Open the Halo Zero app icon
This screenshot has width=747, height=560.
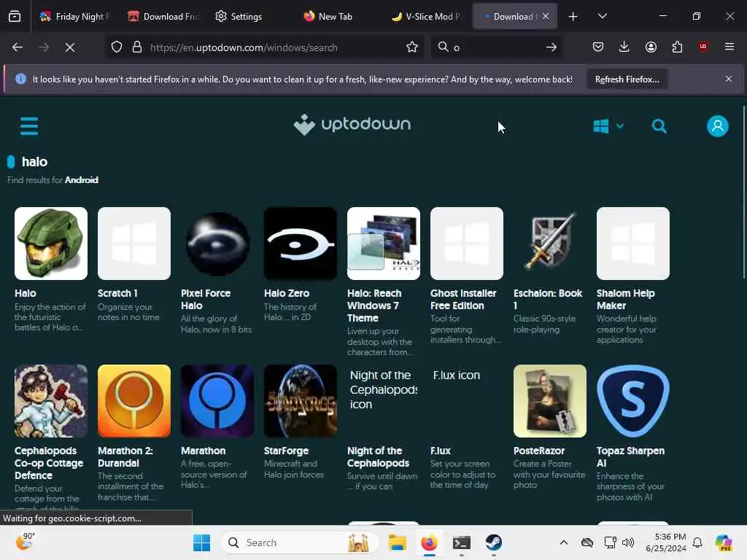[300, 244]
